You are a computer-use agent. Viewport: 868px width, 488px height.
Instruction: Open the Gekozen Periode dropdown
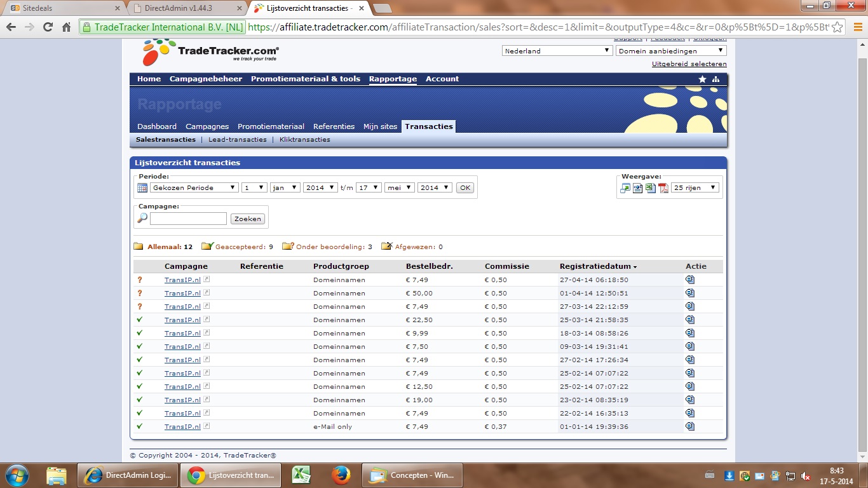(x=194, y=187)
